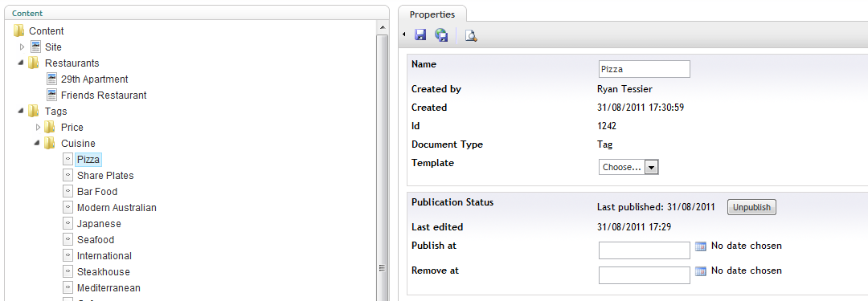Select the Restaurants folder label
Screen dimensions: 868x301
pos(72,63)
